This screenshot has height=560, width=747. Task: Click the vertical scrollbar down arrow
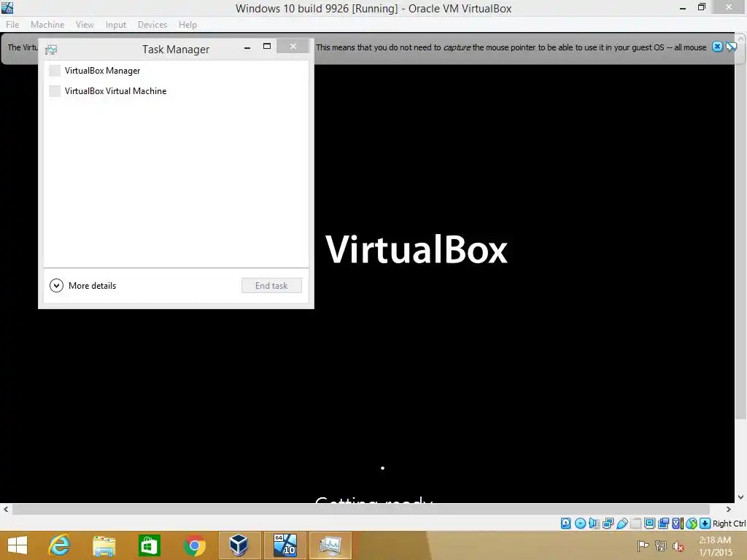point(741,497)
